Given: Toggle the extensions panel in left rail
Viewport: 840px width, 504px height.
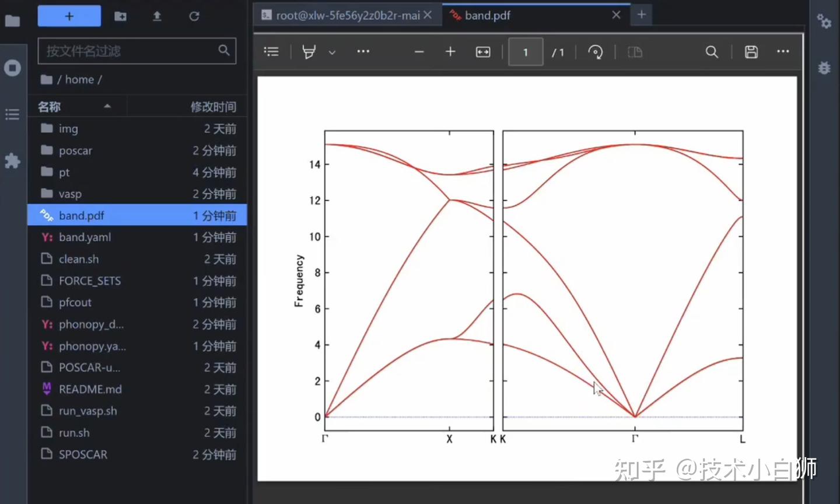Looking at the screenshot, I should coord(12,161).
